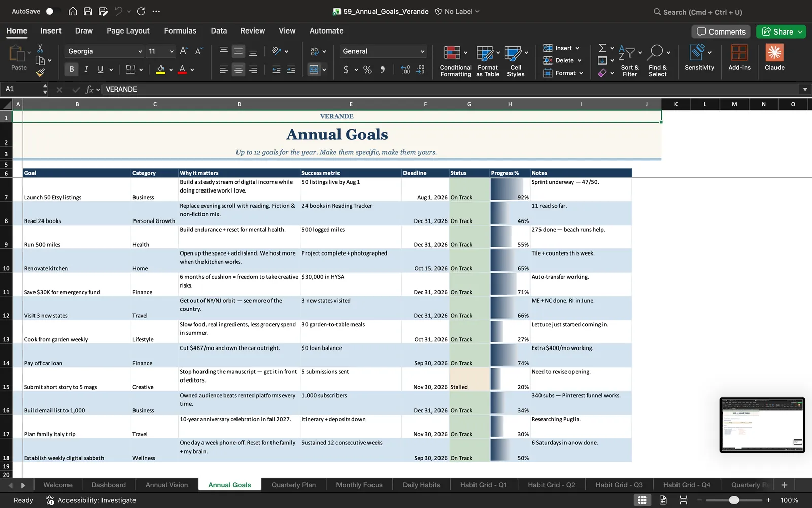
Task: Expand the Insert cells dropdown
Action: point(577,48)
